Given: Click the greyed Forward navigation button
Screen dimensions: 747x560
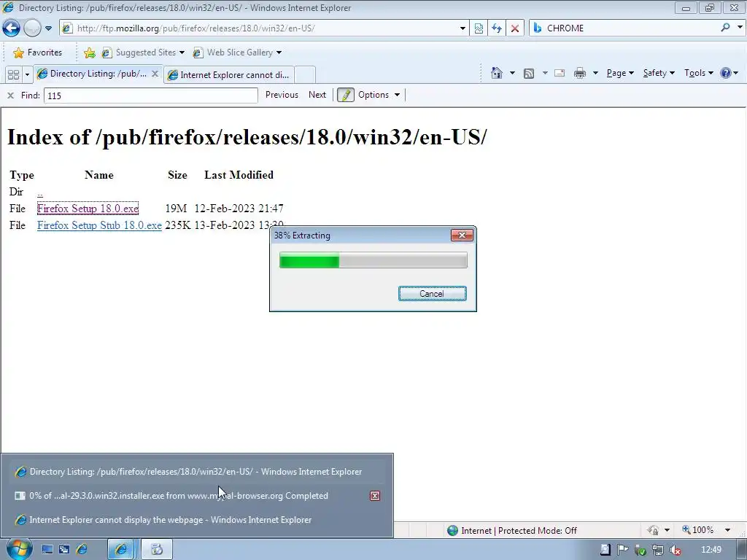Looking at the screenshot, I should (32, 28).
